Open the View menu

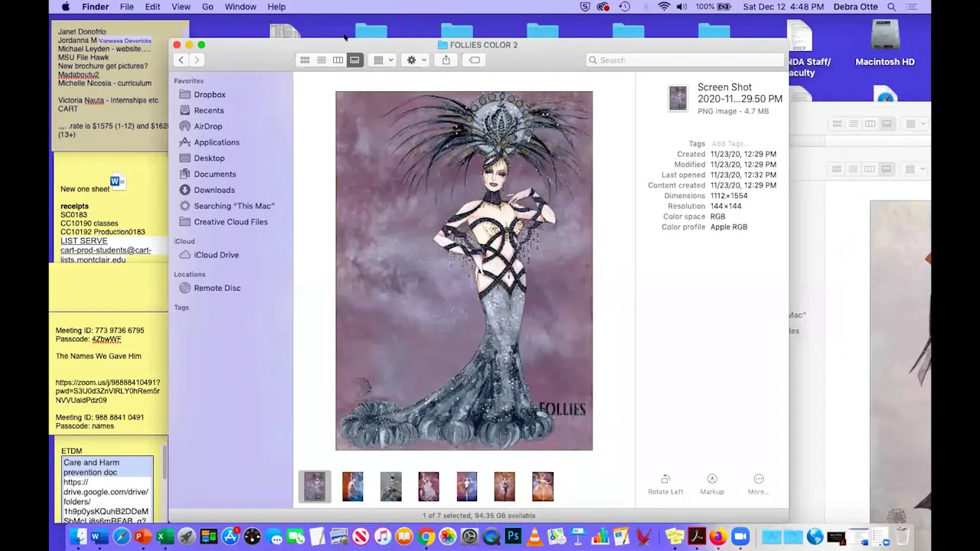pos(181,7)
